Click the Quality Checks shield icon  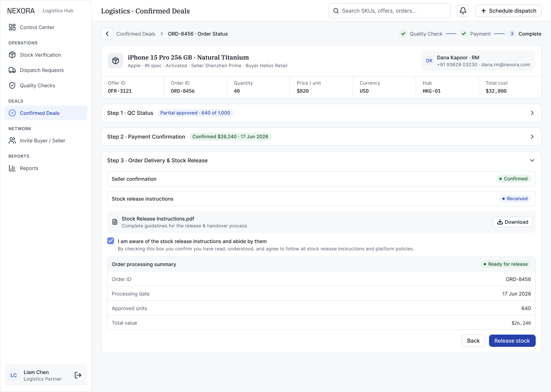(12, 85)
